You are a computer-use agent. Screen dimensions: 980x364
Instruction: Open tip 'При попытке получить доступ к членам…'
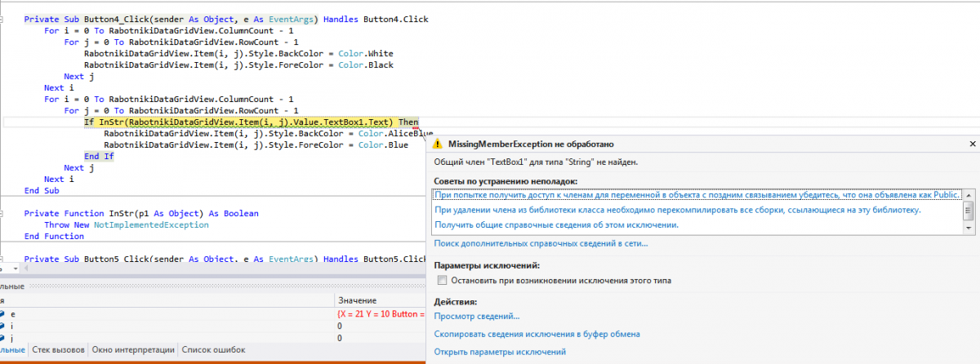pos(697,196)
